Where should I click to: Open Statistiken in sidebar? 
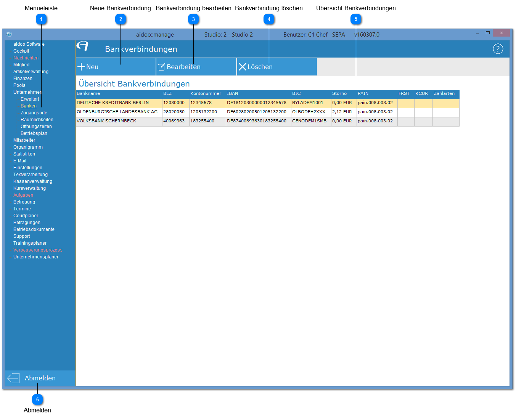pyautogui.click(x=24, y=154)
